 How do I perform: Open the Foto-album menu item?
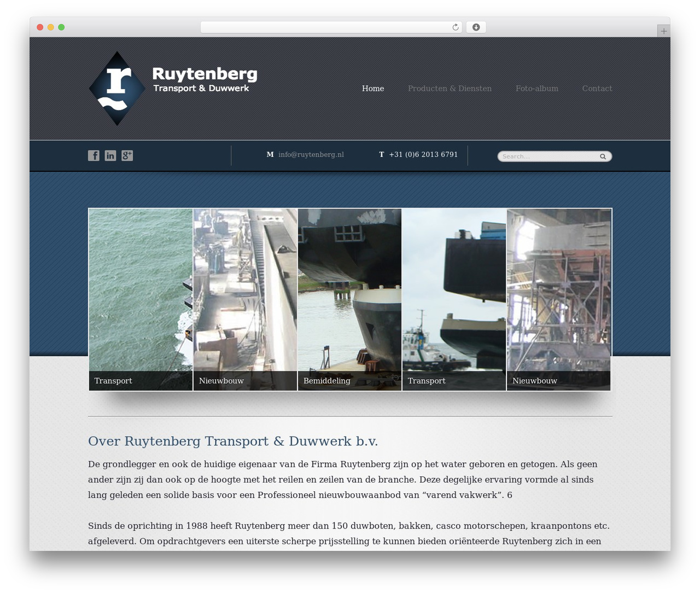[x=537, y=89]
